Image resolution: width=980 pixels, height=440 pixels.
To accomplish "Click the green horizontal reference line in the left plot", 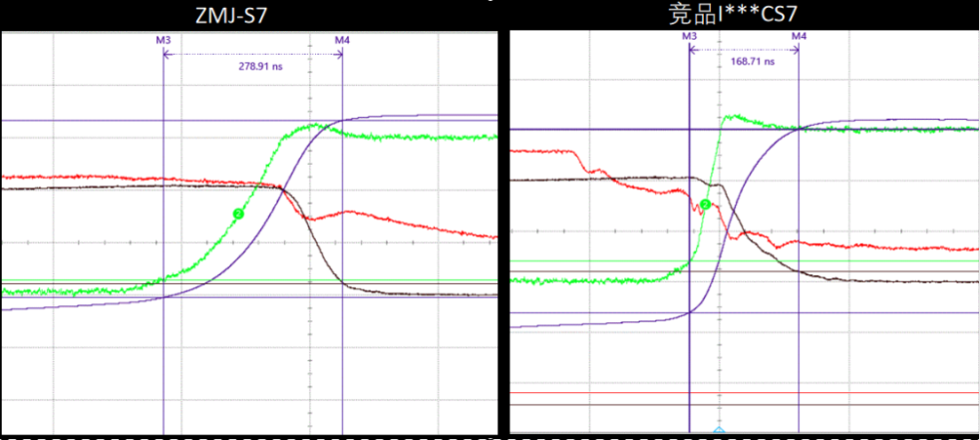I will pyautogui.click(x=80, y=280).
